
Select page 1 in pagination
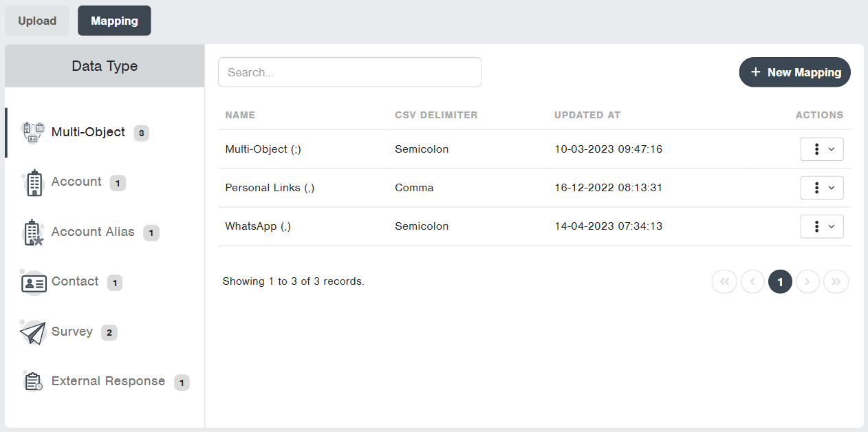pyautogui.click(x=780, y=281)
